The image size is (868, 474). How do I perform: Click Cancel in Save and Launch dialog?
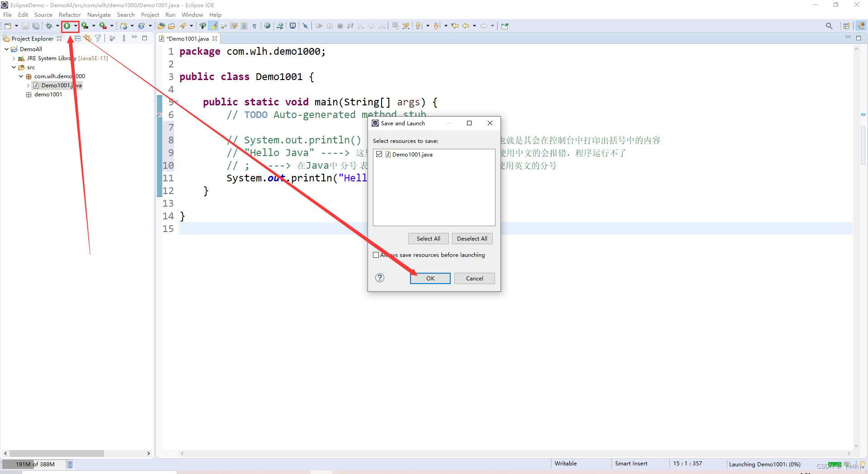tap(474, 278)
